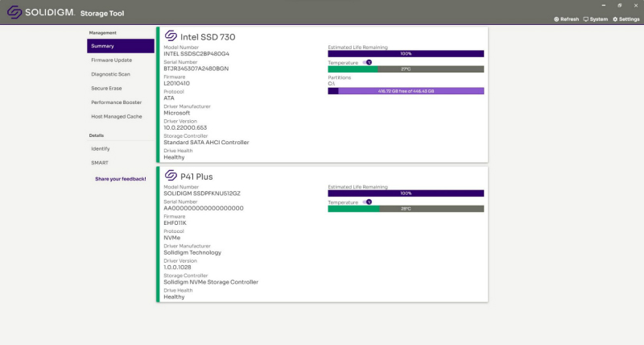Open System info via monitor icon
This screenshot has width=644, height=345.
585,19
